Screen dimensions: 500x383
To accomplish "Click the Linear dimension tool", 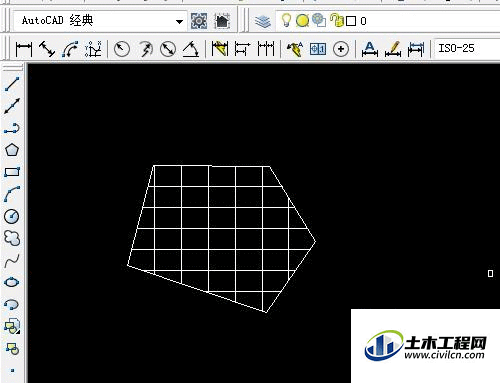I will pos(24,49).
